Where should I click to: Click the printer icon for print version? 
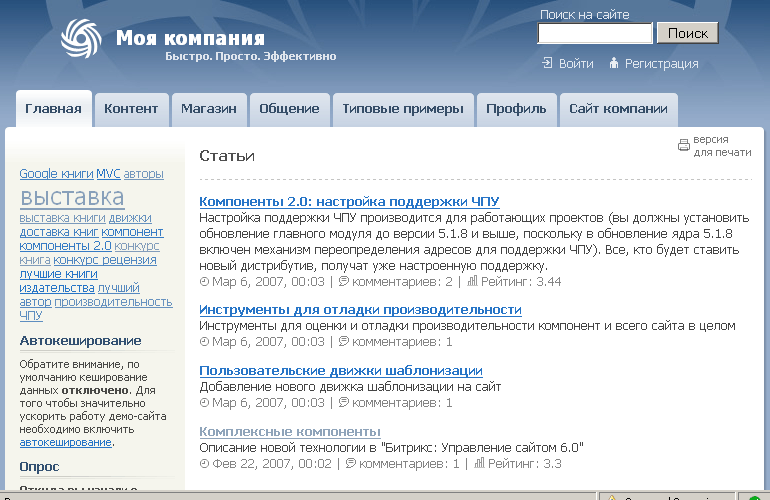click(x=684, y=145)
